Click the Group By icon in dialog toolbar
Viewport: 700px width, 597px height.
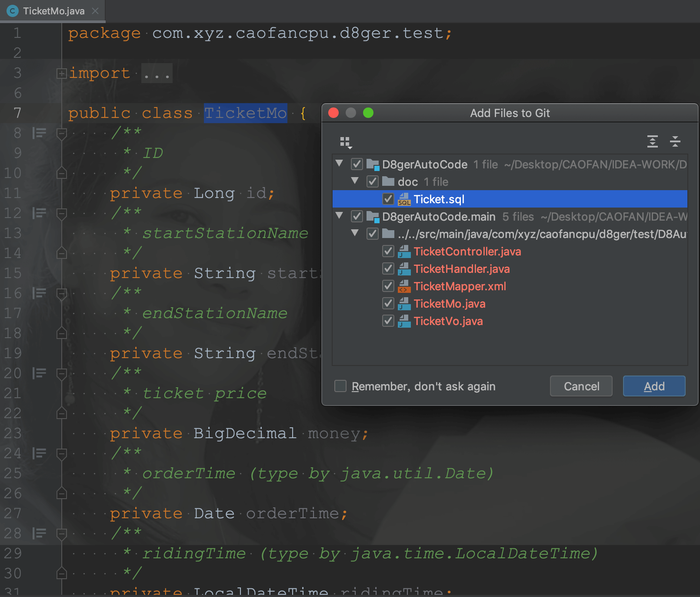tap(346, 142)
